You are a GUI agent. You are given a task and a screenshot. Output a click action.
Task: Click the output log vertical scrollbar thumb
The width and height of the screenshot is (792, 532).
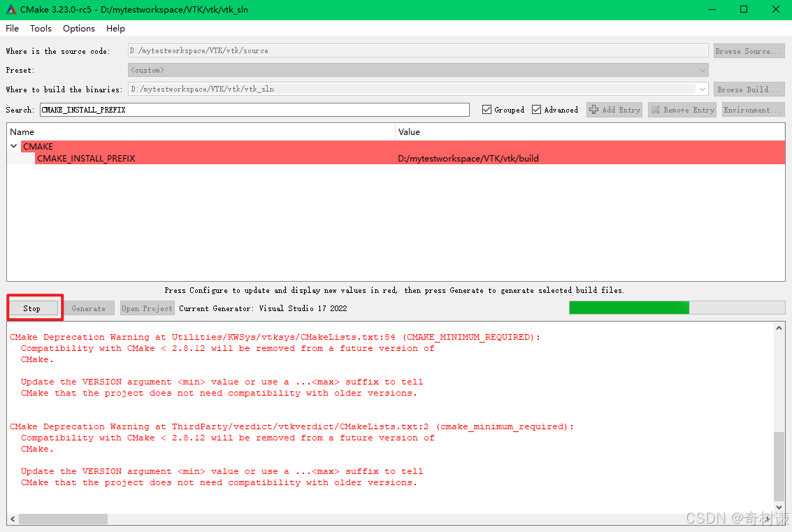[x=779, y=466]
